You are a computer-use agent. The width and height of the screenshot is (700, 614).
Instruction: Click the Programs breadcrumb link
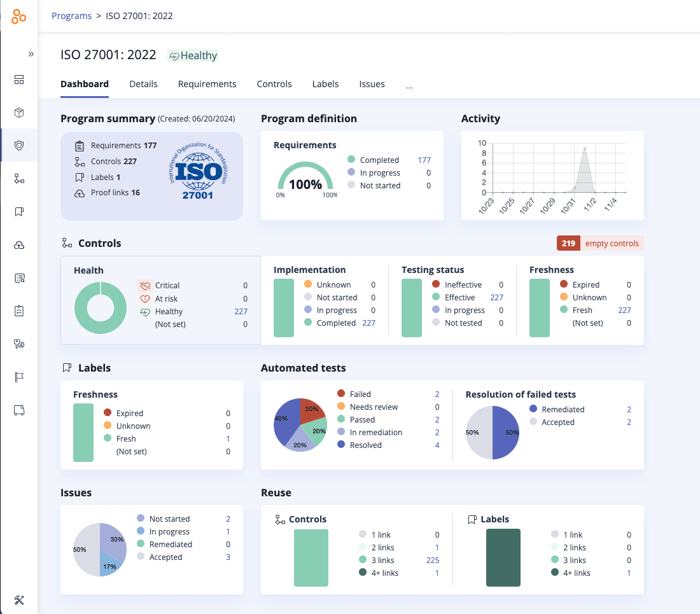coord(71,15)
